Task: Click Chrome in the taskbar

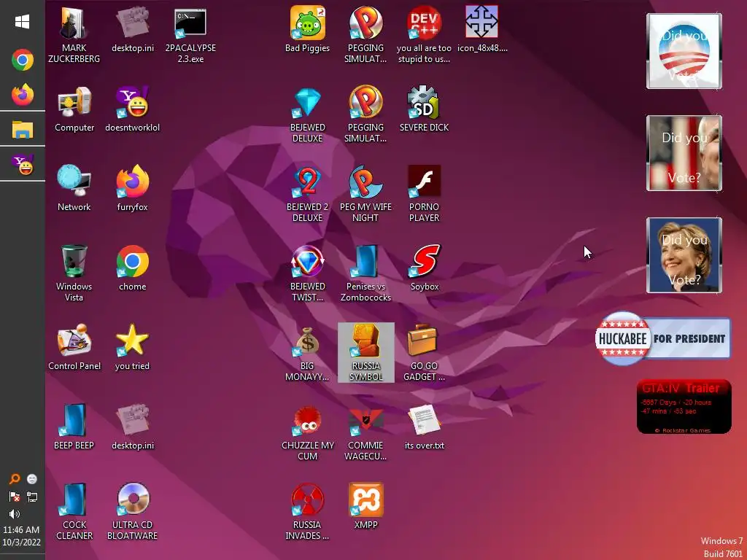Action: (x=23, y=60)
